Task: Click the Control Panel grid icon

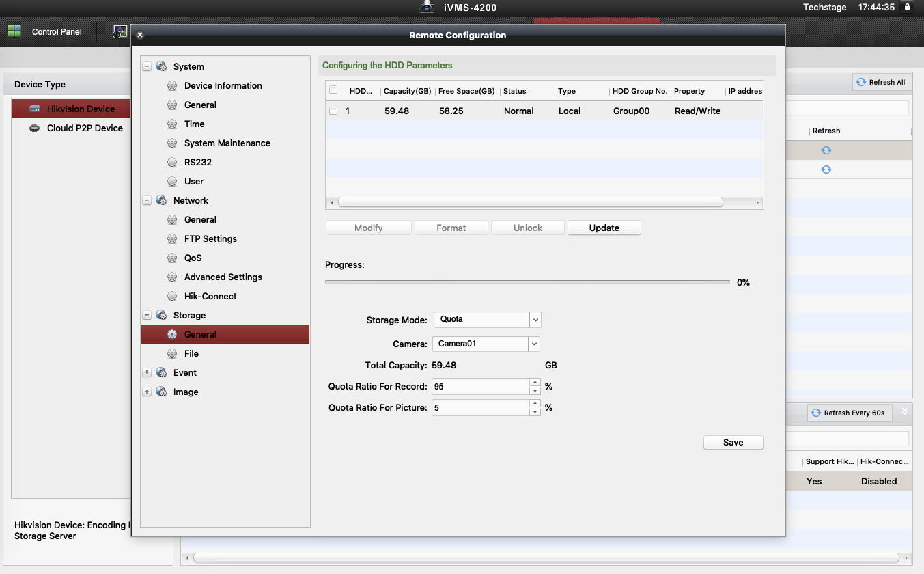Action: pyautogui.click(x=14, y=31)
